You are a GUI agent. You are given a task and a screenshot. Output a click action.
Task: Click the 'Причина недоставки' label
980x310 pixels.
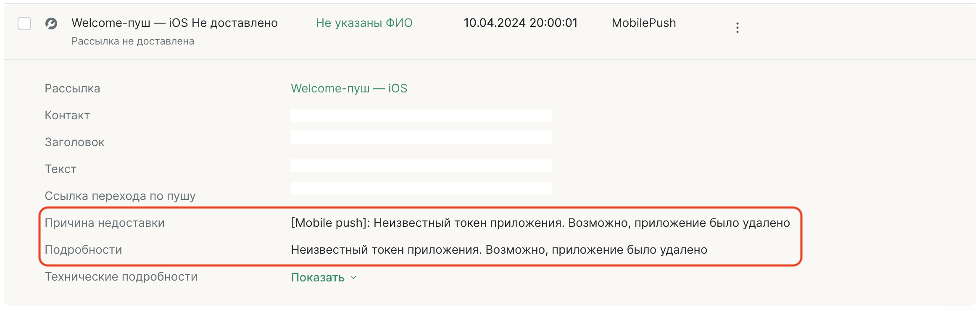point(105,223)
